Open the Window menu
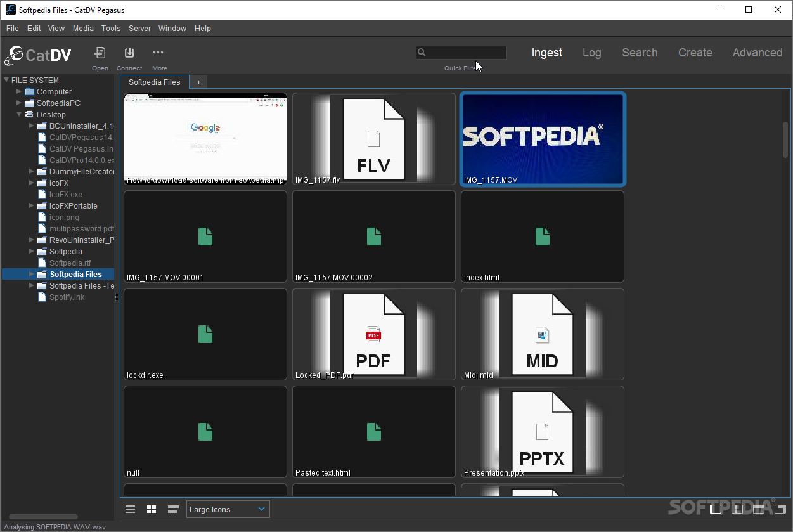793x532 pixels. click(x=172, y=29)
